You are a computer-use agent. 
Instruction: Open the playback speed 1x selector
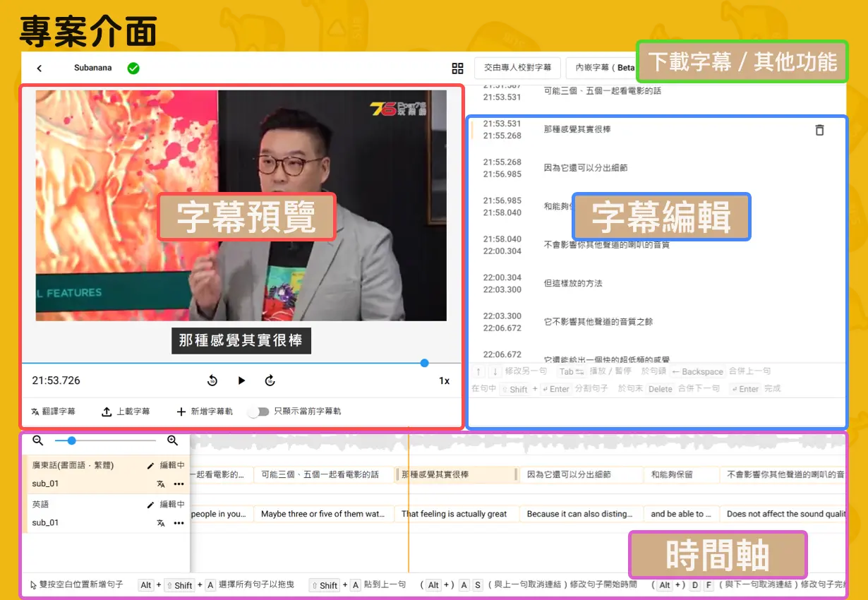tap(444, 380)
